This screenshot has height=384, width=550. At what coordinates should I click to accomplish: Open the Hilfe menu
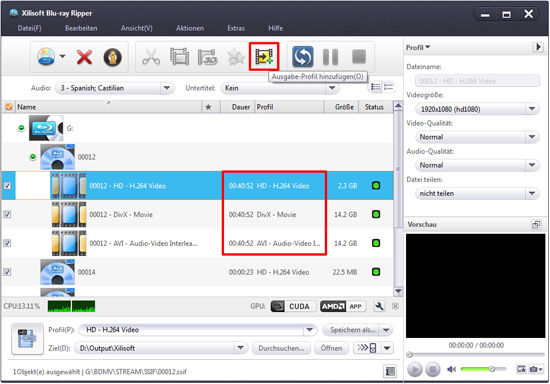[275, 28]
